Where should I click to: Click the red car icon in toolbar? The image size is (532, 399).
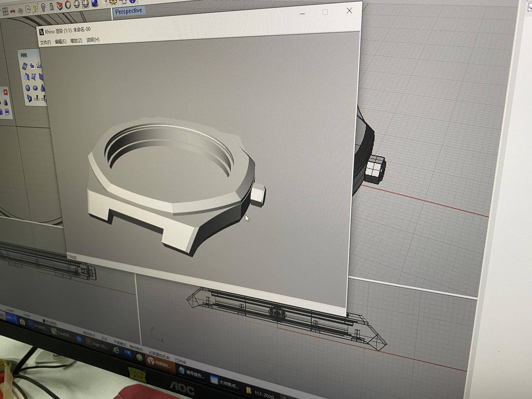pos(12,11)
